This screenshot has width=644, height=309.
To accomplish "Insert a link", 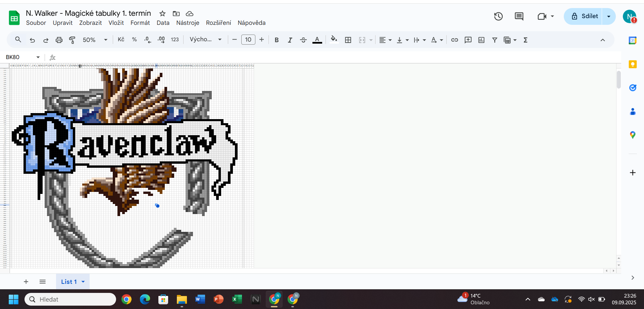I will pos(454,40).
